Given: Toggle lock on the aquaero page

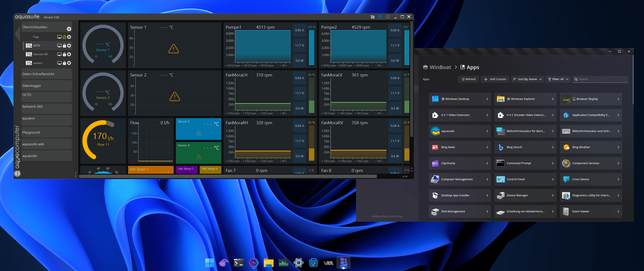Looking at the screenshot, I should (x=64, y=63).
